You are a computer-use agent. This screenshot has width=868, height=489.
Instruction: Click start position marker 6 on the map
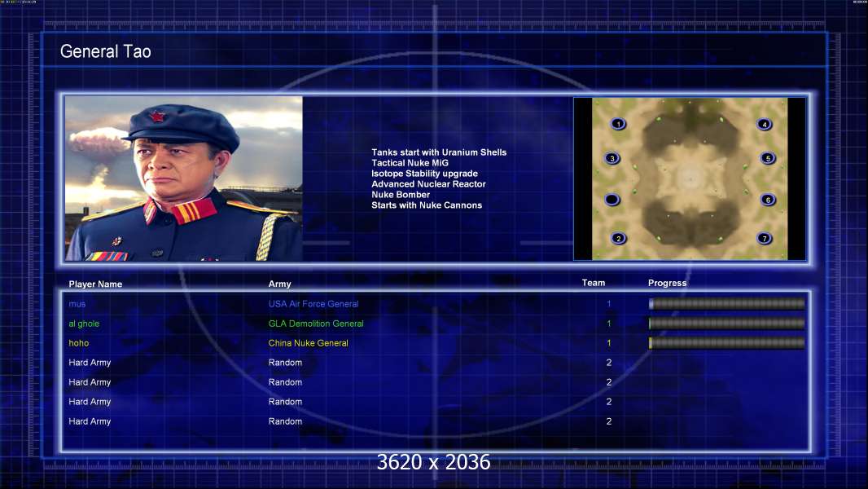click(768, 200)
